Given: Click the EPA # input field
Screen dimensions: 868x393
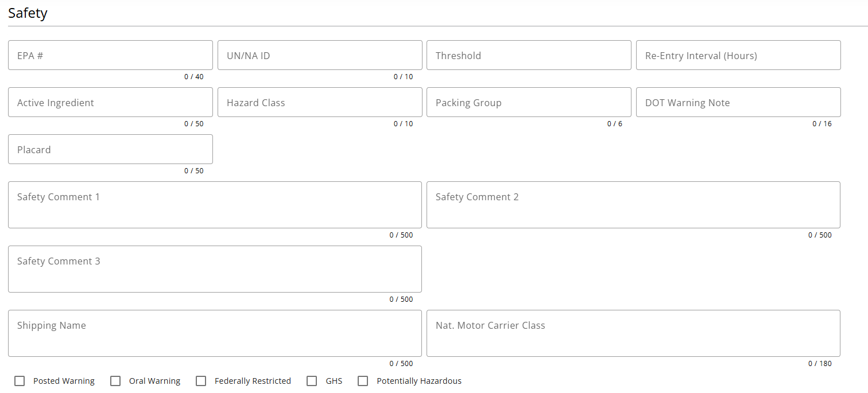Looking at the screenshot, I should [x=110, y=56].
